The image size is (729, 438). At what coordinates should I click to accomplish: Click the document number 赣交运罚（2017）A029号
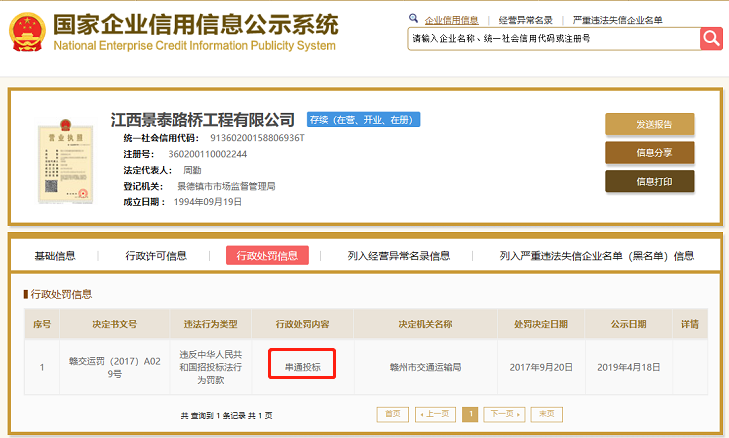click(x=115, y=367)
